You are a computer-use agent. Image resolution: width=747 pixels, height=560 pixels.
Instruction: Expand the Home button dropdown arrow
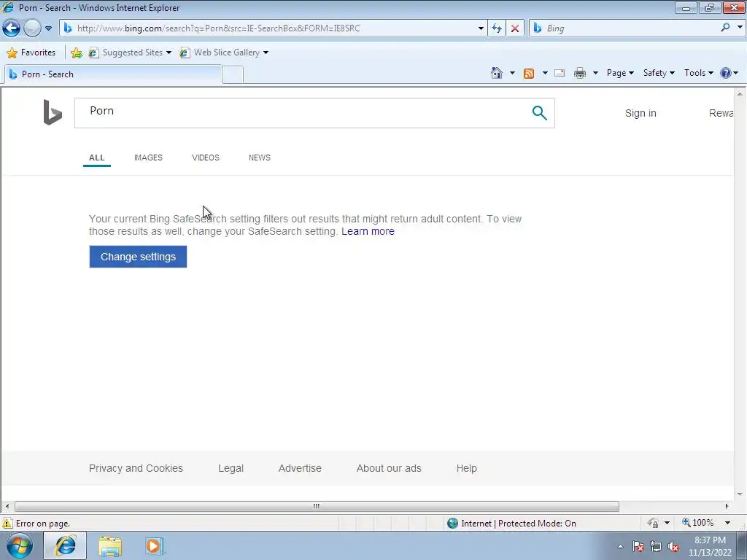(x=512, y=73)
